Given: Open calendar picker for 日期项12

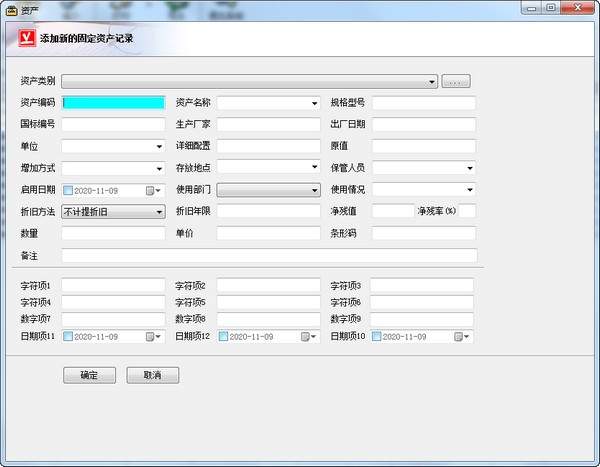Looking at the screenshot, I should click(x=308, y=337).
